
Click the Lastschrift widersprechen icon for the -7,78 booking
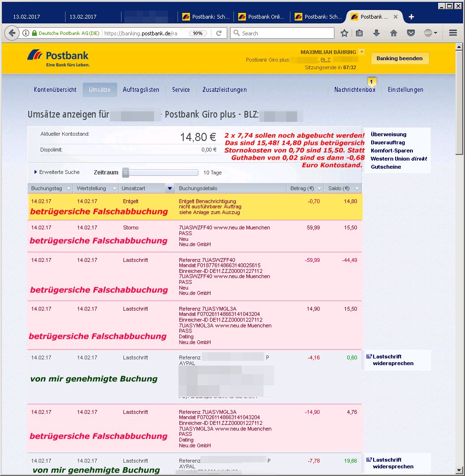tap(369, 460)
